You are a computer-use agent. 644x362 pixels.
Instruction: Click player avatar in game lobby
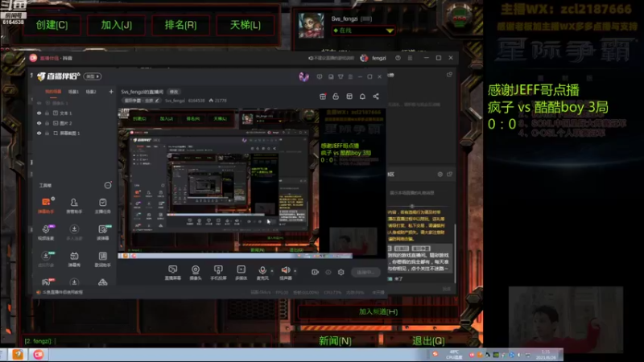(311, 26)
